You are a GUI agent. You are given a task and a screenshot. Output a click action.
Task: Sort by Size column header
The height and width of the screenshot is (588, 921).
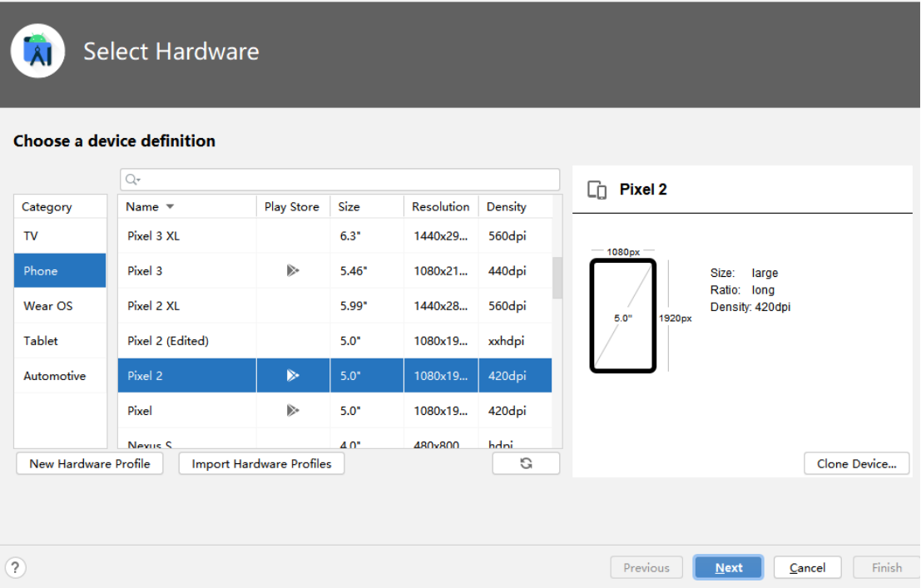367,207
